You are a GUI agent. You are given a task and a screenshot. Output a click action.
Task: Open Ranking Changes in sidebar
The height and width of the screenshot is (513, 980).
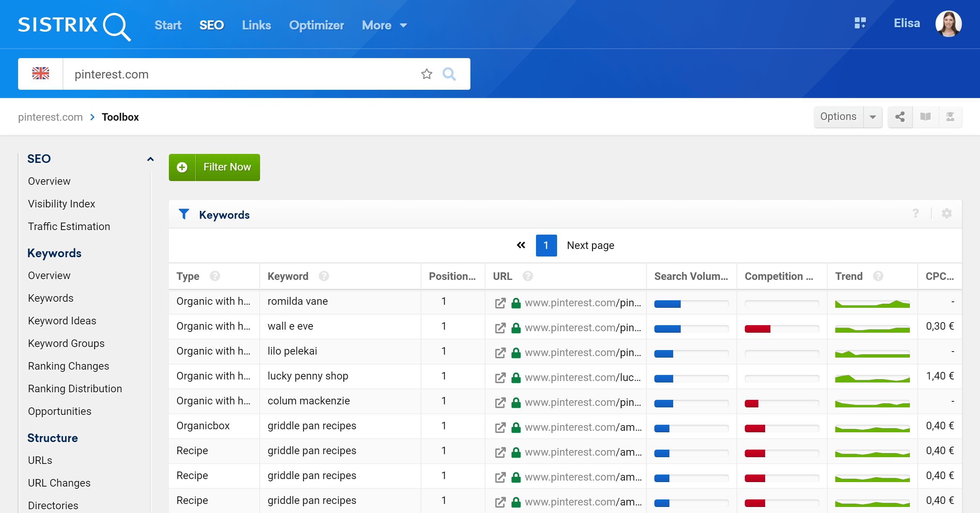(69, 366)
